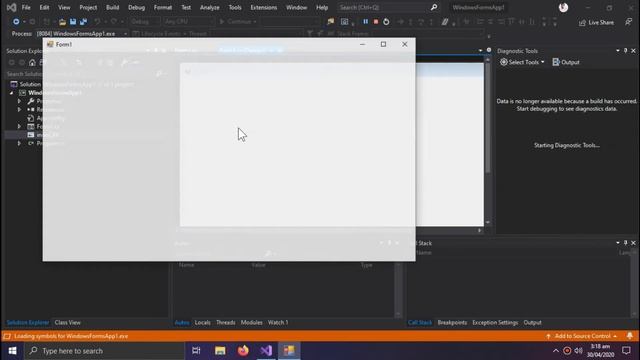
Task: Switch to Exception Settings tab
Action: (495, 322)
